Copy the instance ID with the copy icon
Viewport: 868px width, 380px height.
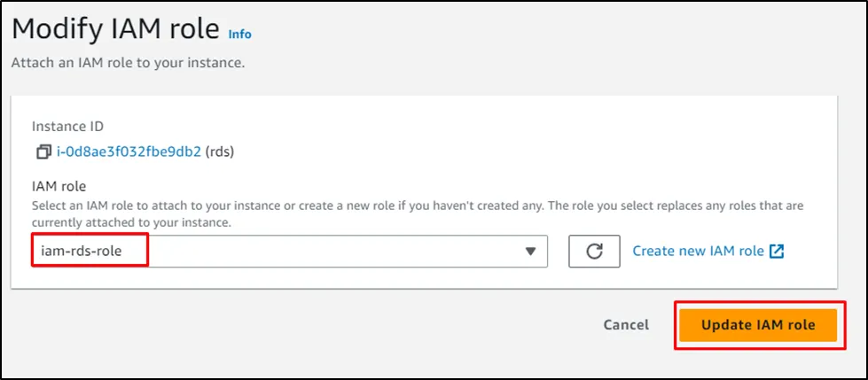[x=43, y=152]
